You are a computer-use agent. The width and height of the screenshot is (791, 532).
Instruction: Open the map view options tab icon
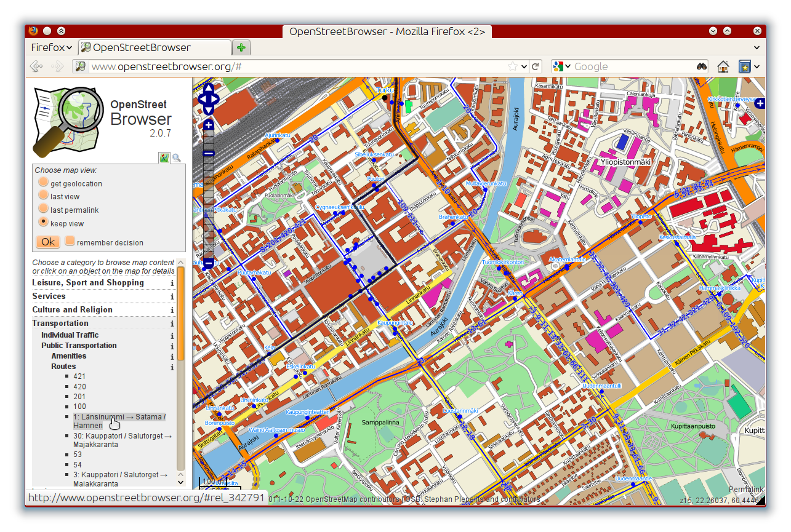tap(164, 157)
